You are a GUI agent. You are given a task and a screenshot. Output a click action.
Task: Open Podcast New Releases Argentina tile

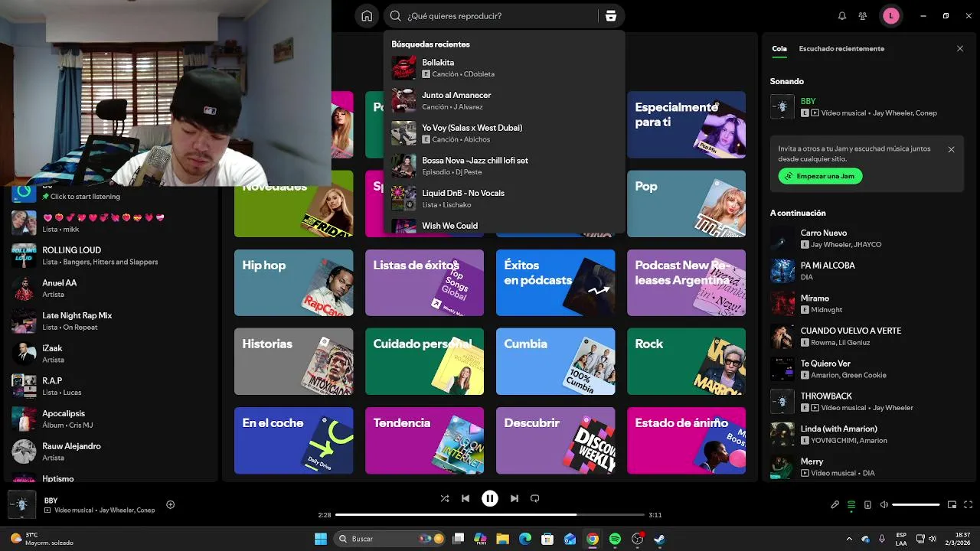click(686, 282)
